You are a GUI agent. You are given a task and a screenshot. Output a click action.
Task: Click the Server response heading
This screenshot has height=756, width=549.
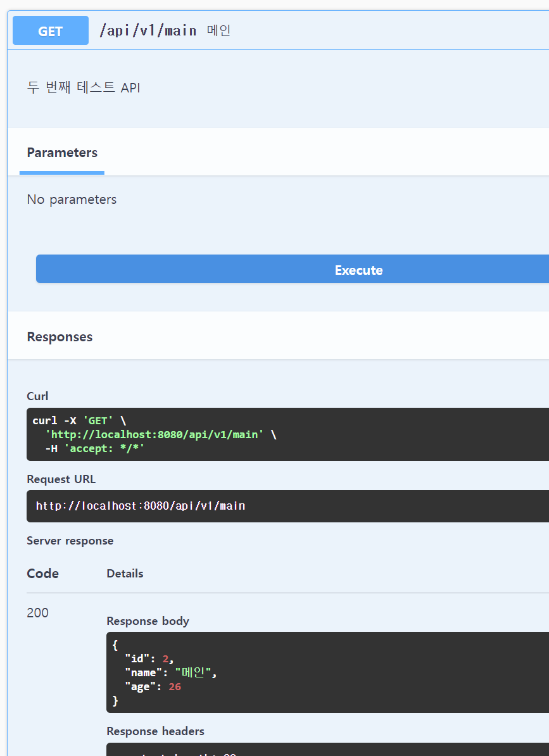coord(70,541)
